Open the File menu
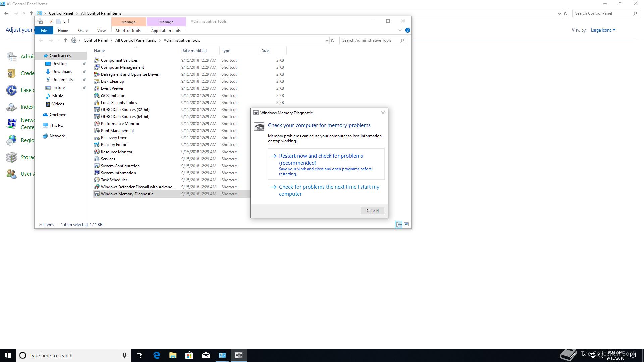This screenshot has width=644, height=362. click(x=44, y=31)
